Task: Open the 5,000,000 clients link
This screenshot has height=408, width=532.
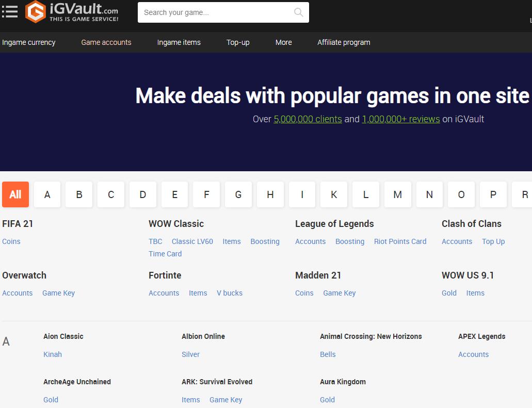Action: (308, 119)
